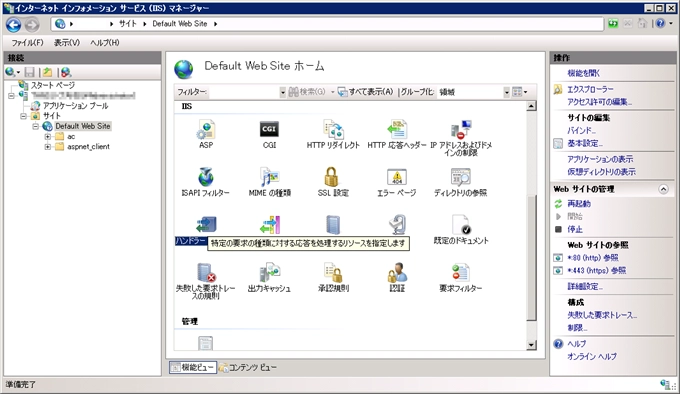The height and width of the screenshot is (394, 680).
Task: Open the HTTP 応答ヘッダー feature
Action: tap(397, 135)
